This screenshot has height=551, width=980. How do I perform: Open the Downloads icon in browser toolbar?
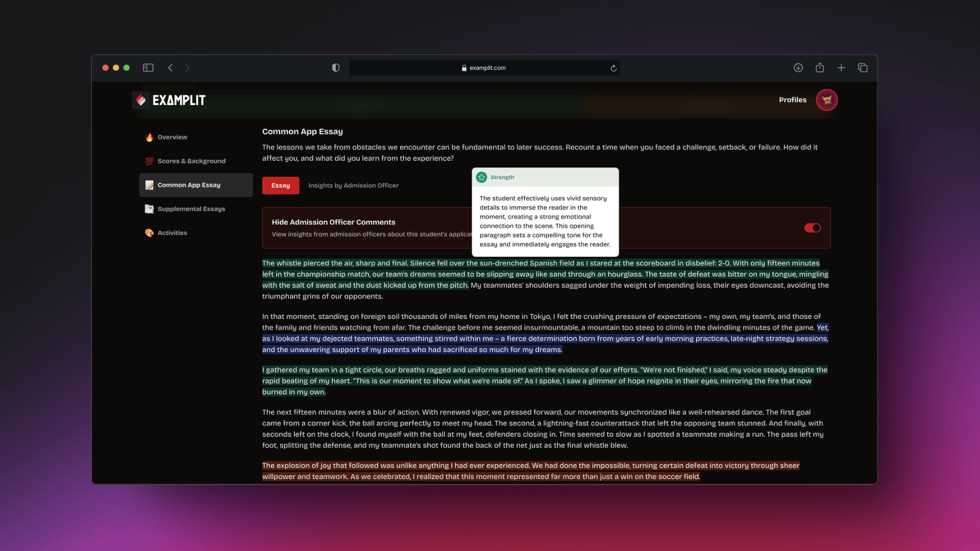[x=798, y=67]
